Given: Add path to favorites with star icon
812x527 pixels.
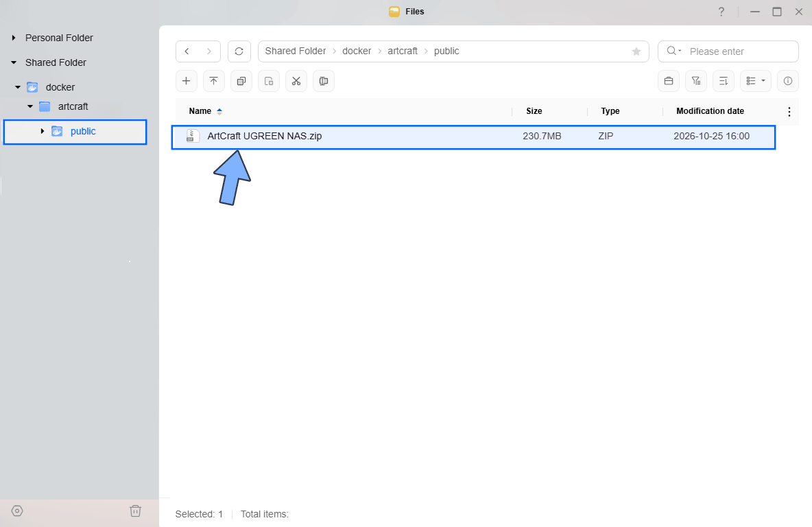Looking at the screenshot, I should 636,51.
